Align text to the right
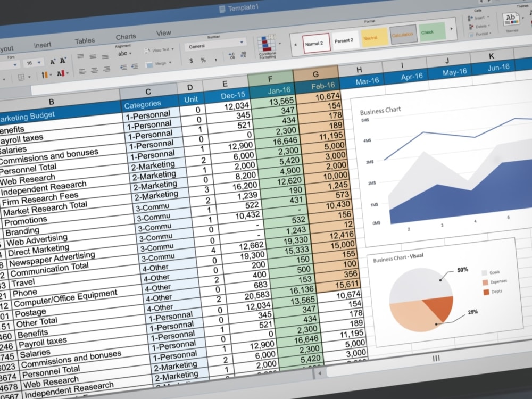 (x=106, y=69)
